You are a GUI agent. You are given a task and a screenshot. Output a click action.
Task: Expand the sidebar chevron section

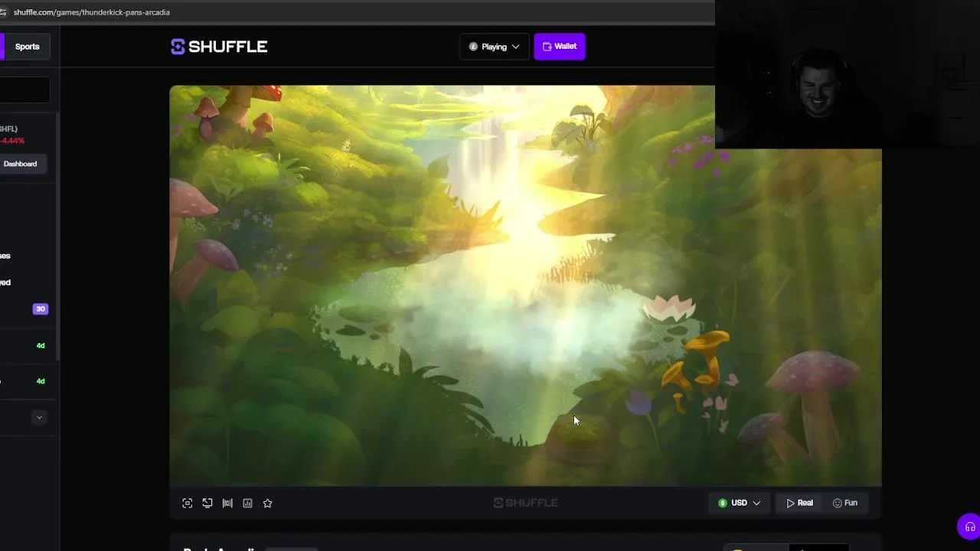tap(39, 417)
